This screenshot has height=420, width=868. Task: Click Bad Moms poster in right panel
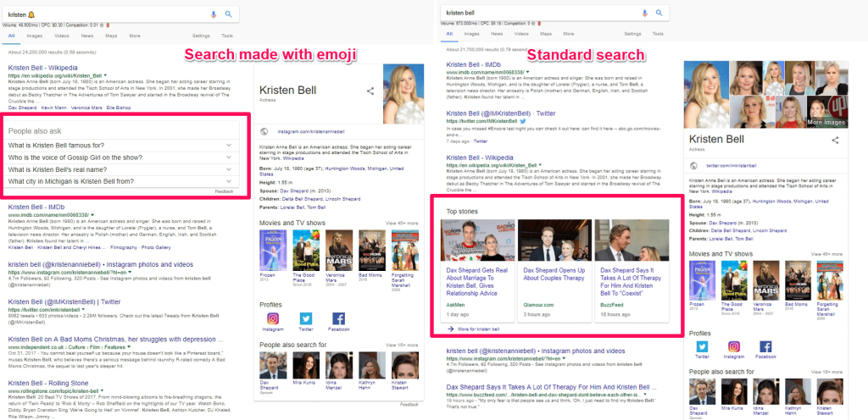[798, 280]
